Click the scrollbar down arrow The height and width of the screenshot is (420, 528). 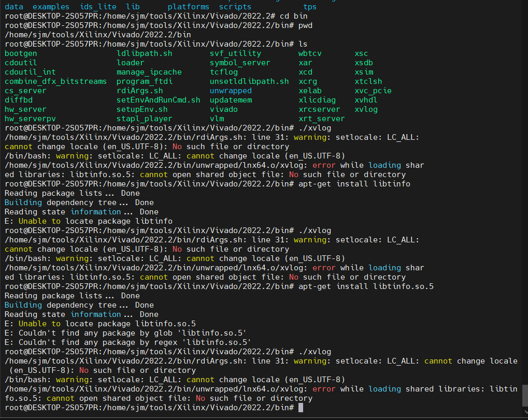[525, 412]
